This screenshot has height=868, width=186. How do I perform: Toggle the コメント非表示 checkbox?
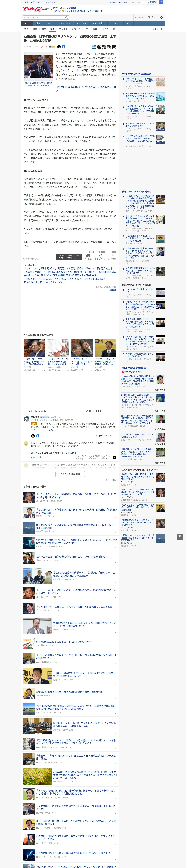(102, 480)
